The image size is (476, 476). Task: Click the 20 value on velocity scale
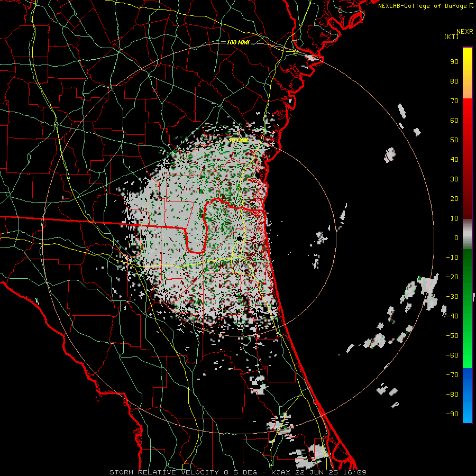tap(454, 199)
